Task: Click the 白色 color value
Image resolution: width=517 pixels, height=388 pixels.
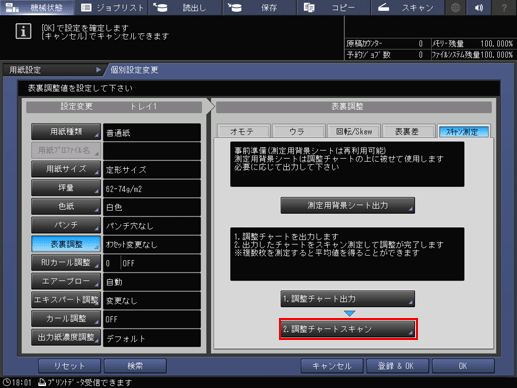Action: tap(152, 207)
